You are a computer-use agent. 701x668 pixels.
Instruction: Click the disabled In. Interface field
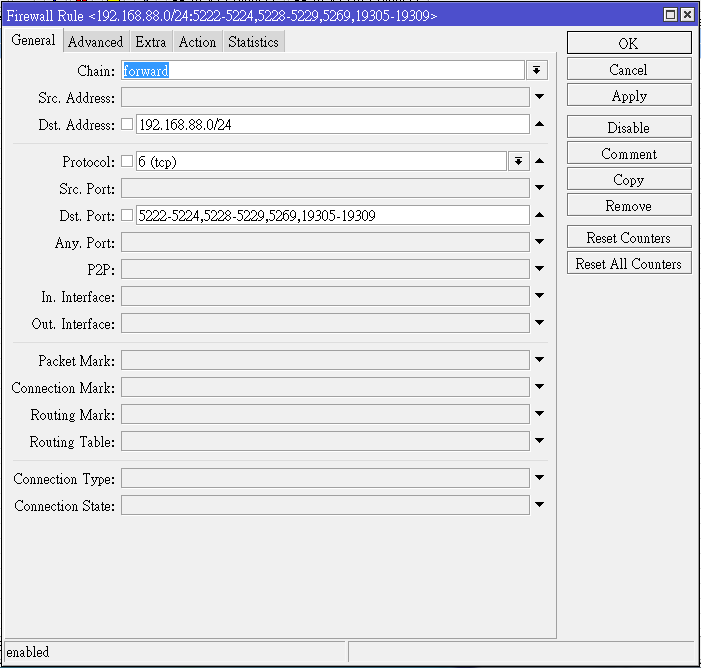point(325,296)
